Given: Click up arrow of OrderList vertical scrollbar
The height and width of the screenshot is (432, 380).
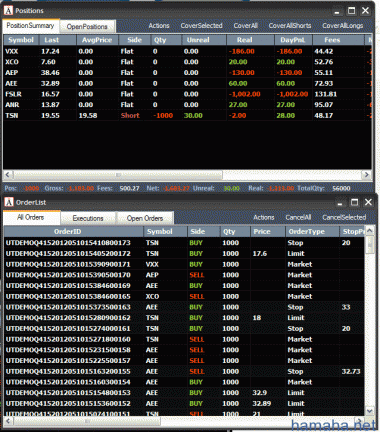Looking at the screenshot, I should [369, 231].
